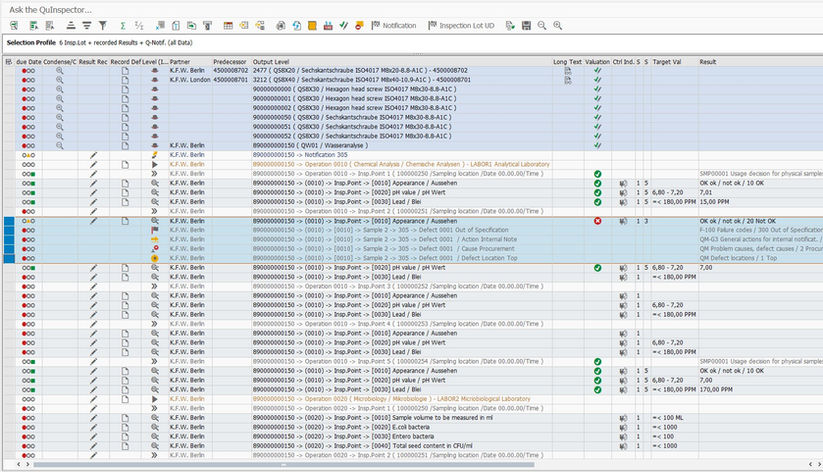823x472 pixels.
Task: Click condense magnifier for K.F.W. London row
Action: [x=59, y=79]
